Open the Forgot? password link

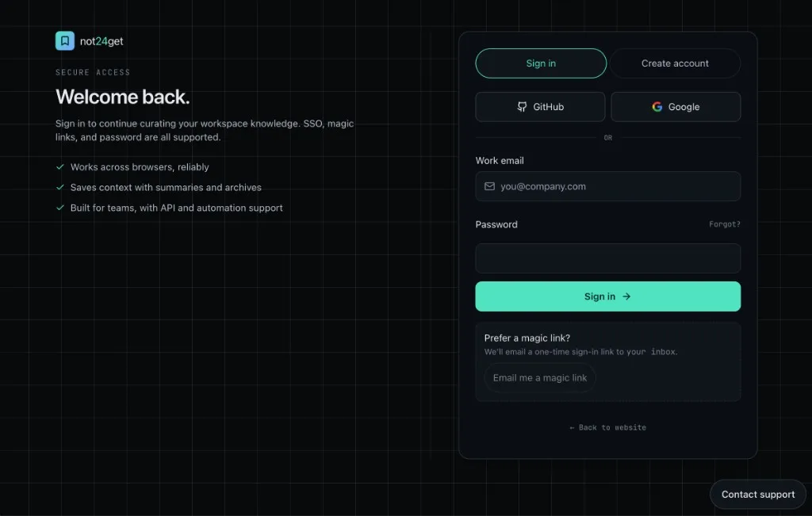tap(725, 224)
